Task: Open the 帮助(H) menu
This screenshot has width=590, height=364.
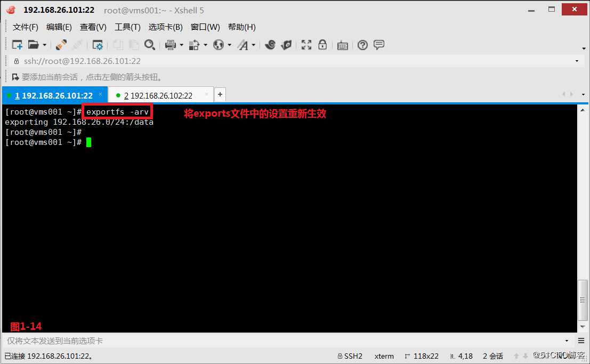Action: click(242, 27)
